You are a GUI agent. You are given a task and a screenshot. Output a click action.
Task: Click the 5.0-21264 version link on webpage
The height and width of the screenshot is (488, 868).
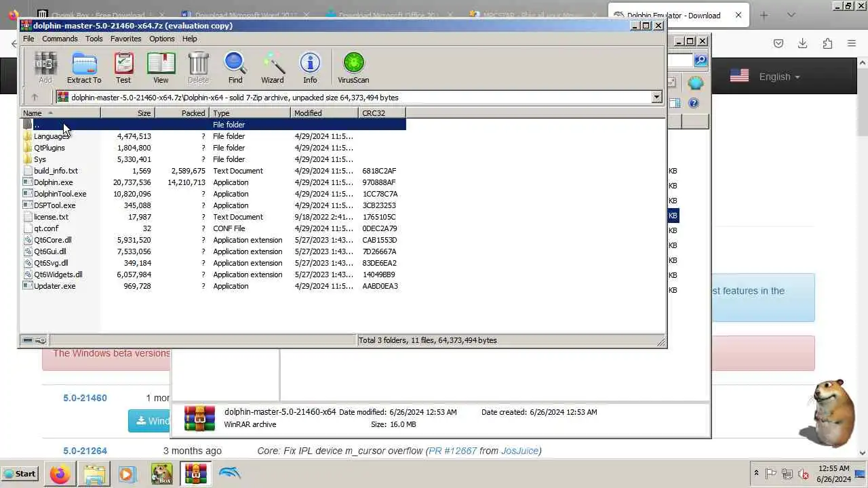point(85,451)
